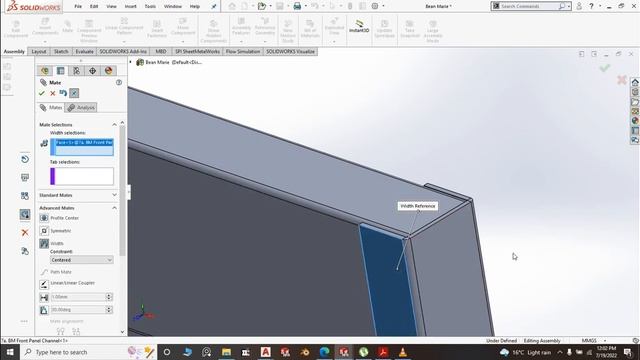Switch to the SOLIDWORKS Add-Ins tab
Viewport: 640px width, 360px height.
point(123,51)
